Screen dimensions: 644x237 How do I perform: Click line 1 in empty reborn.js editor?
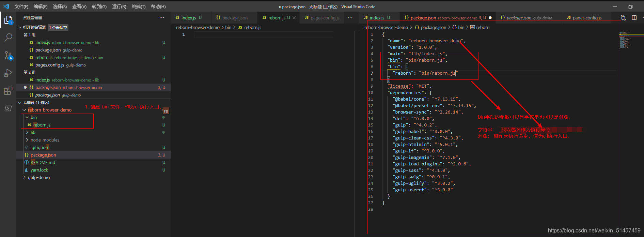tap(264, 34)
